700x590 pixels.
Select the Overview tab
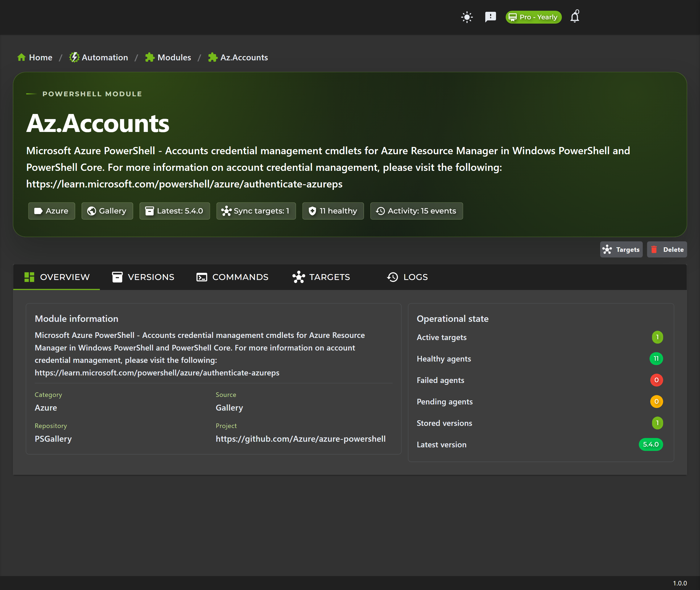[57, 277]
